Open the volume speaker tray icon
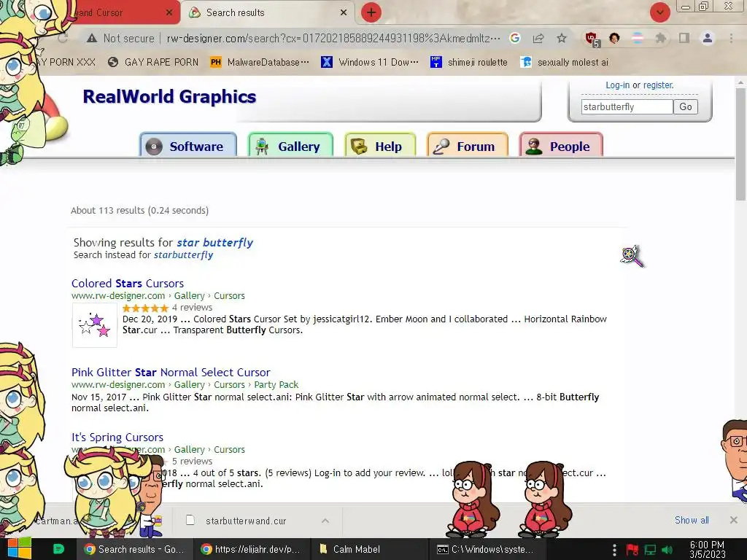747x560 pixels. point(667,550)
